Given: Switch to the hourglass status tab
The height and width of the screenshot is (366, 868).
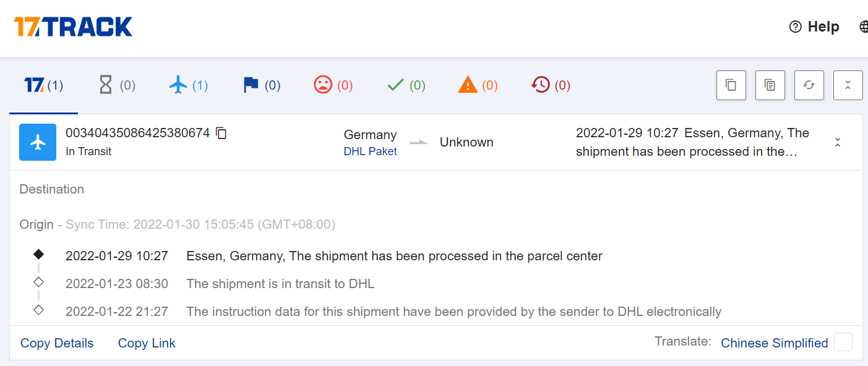Looking at the screenshot, I should (x=117, y=85).
